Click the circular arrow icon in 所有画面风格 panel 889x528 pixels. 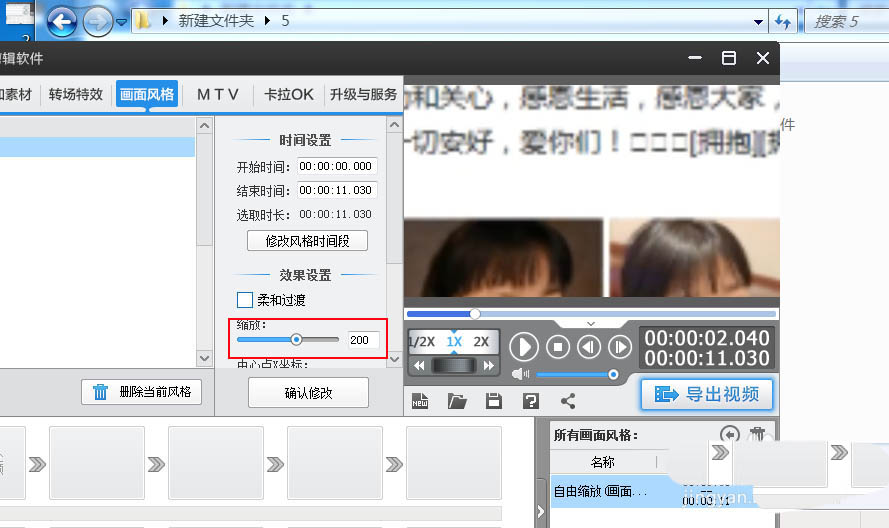[730, 434]
